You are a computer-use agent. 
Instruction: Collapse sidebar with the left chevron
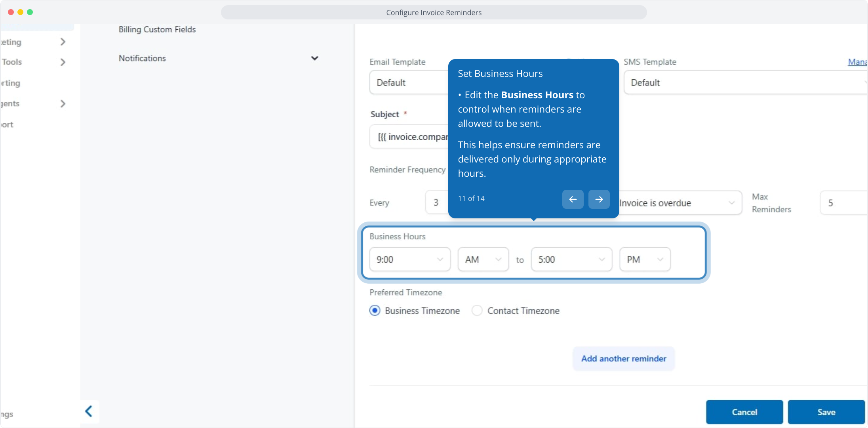tap(89, 411)
